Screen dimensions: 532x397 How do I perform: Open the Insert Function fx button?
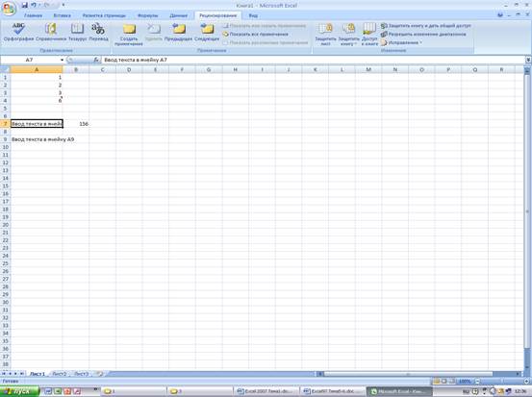pos(96,60)
